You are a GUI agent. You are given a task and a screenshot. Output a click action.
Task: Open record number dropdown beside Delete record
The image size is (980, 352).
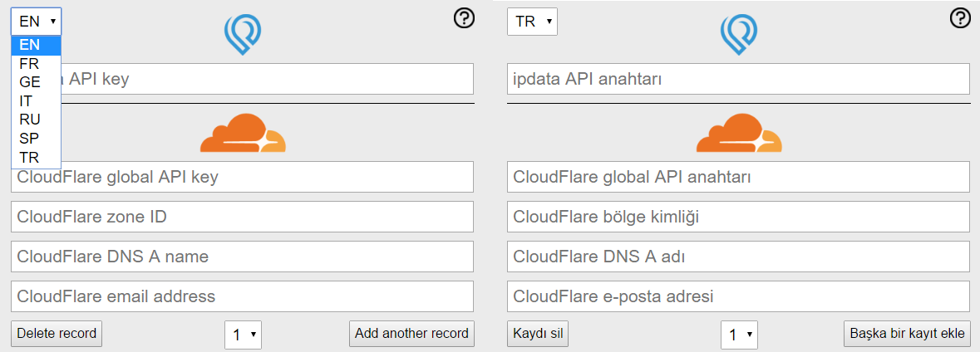[x=243, y=335]
